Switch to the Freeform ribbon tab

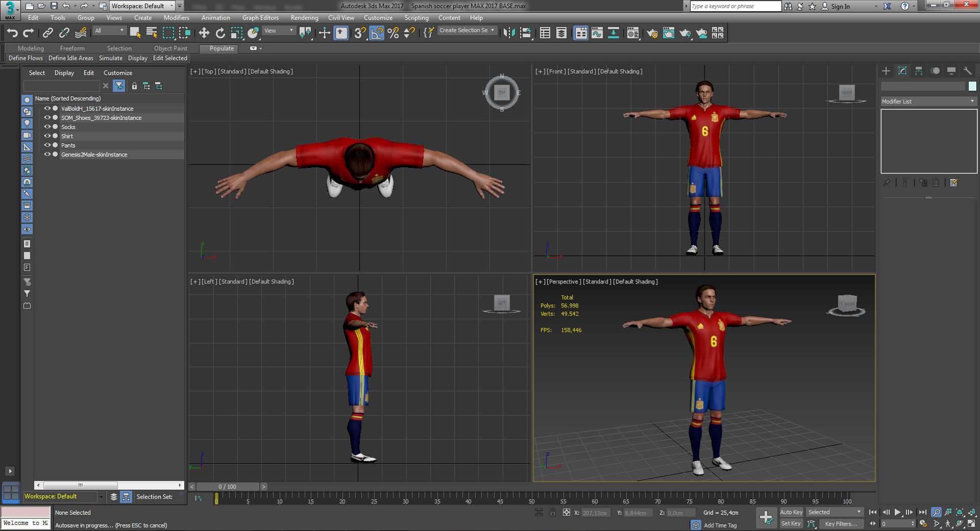(x=72, y=48)
